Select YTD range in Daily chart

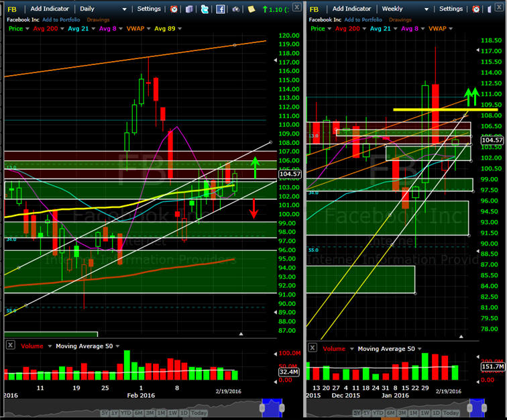click(126, 413)
